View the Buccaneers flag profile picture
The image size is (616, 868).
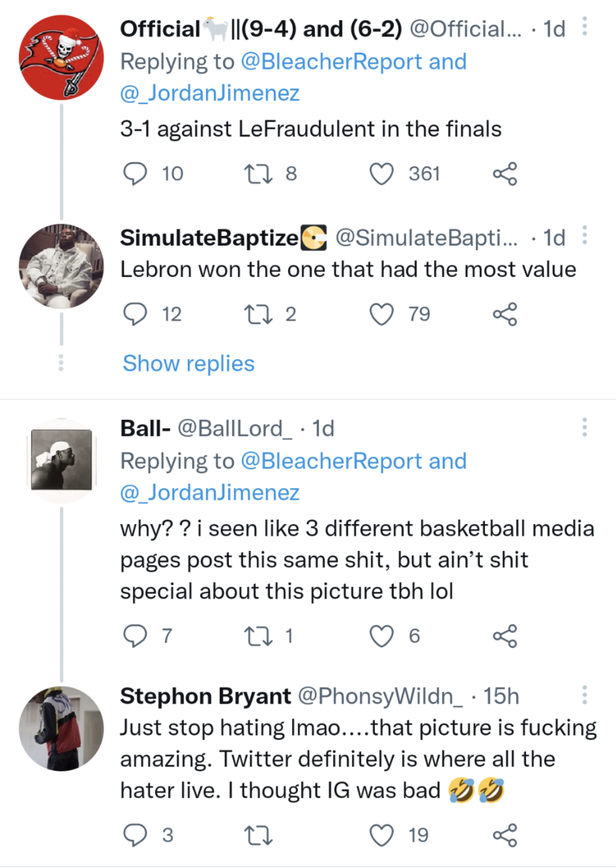[61, 58]
